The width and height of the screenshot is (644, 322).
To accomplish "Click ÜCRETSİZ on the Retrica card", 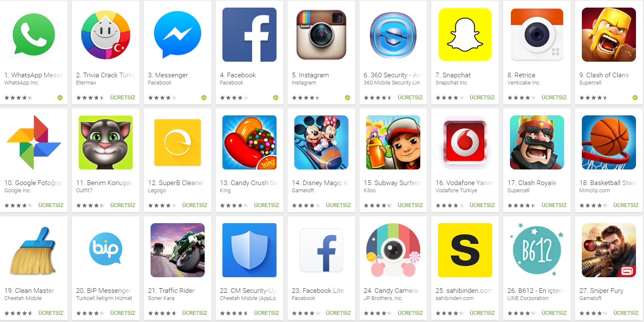I will [554, 98].
